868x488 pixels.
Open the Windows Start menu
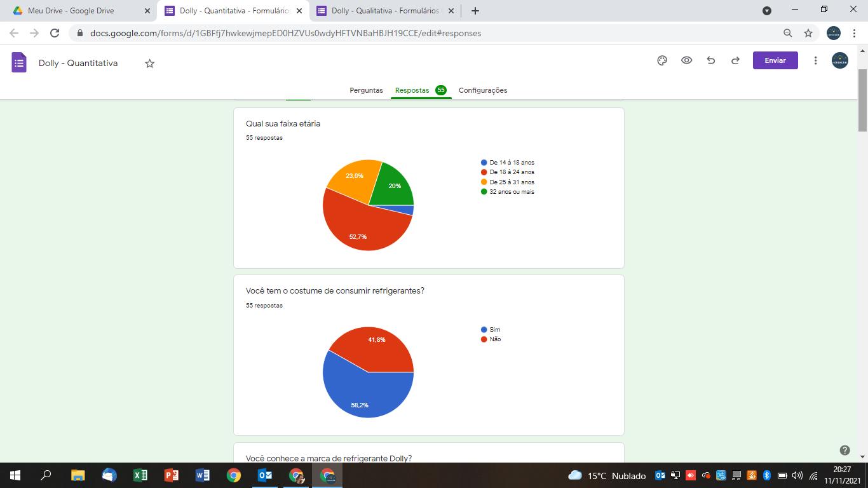[15, 475]
